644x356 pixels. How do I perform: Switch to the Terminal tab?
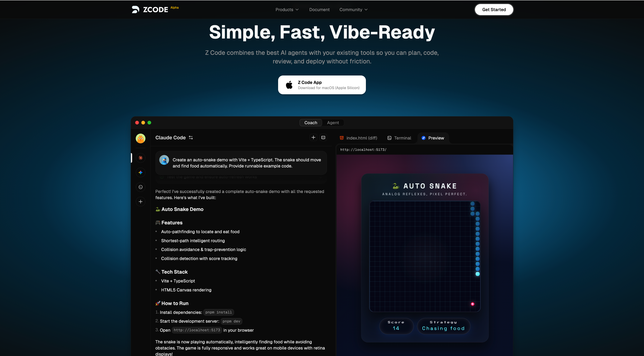coord(399,138)
